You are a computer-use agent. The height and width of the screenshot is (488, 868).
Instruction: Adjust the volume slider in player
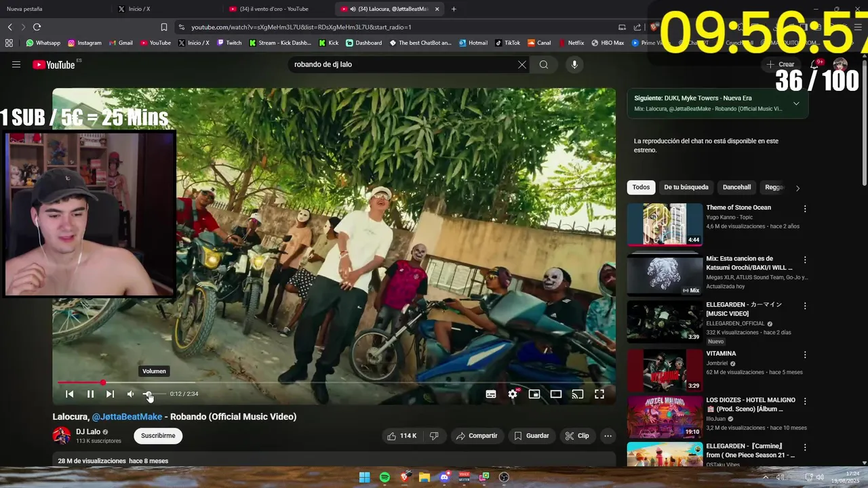154,394
